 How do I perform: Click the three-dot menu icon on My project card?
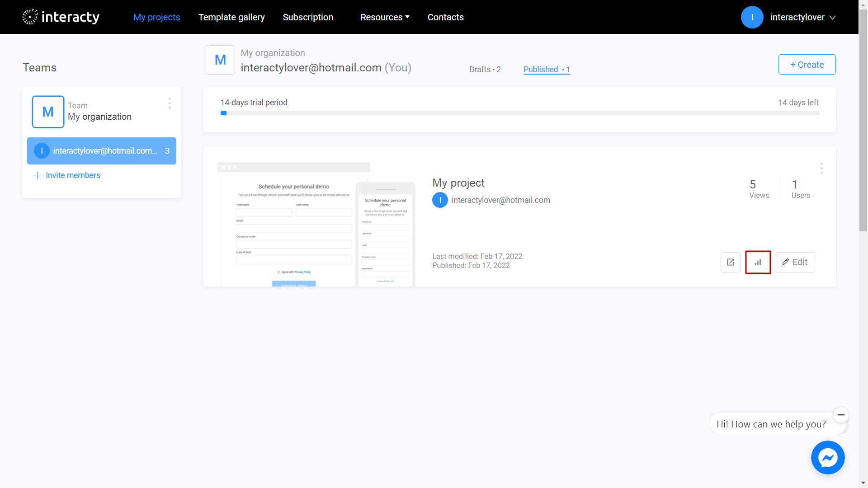821,168
